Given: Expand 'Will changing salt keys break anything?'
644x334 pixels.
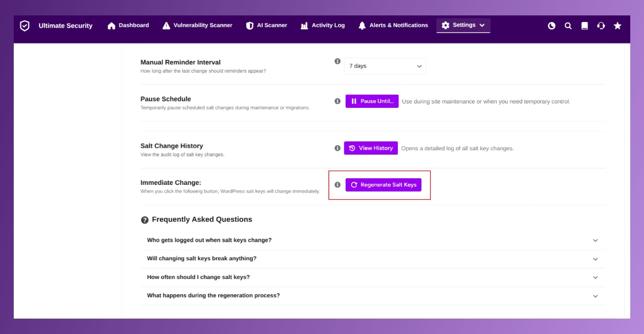Looking at the screenshot, I should click(x=373, y=259).
